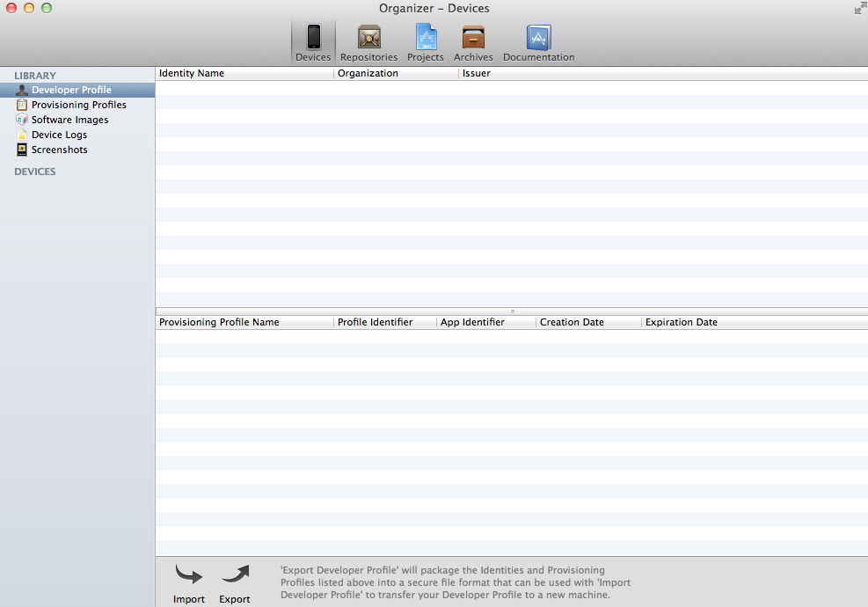Minimize the Organizer window

click(x=29, y=8)
